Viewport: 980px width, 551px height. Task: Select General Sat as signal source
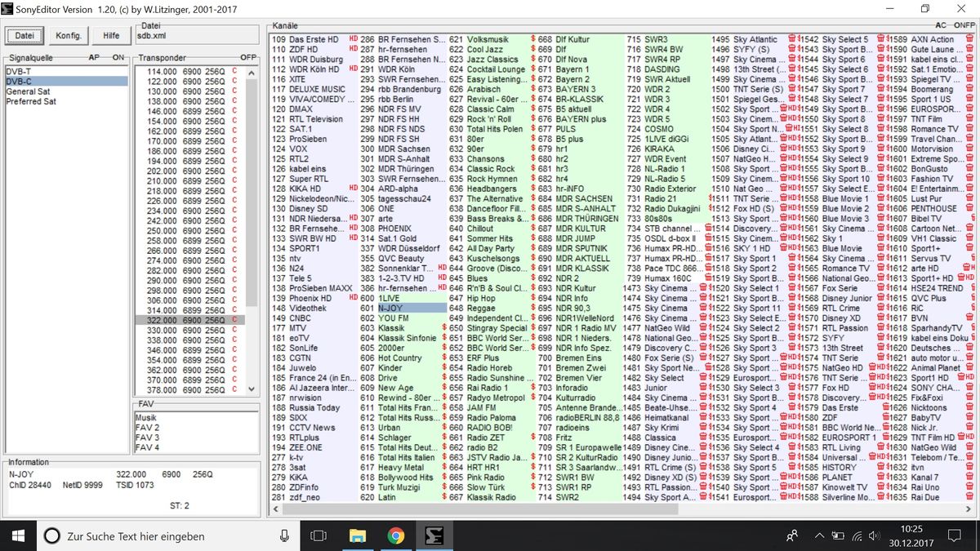[x=28, y=91]
